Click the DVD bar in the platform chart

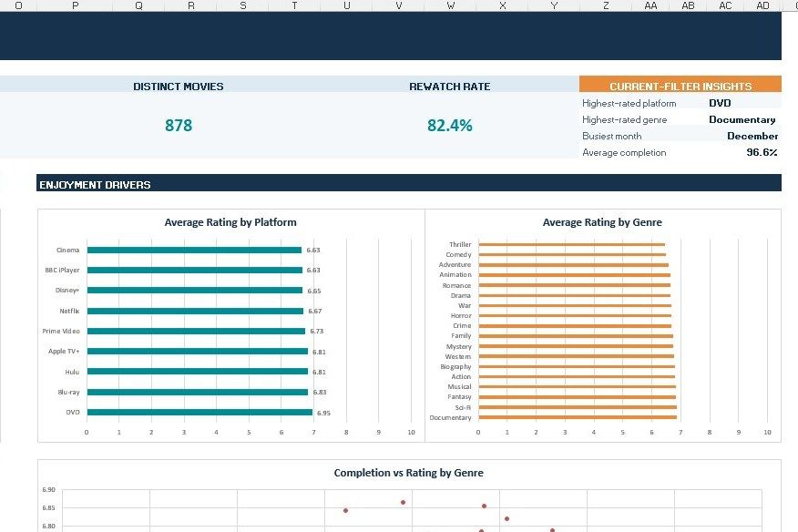(199, 413)
